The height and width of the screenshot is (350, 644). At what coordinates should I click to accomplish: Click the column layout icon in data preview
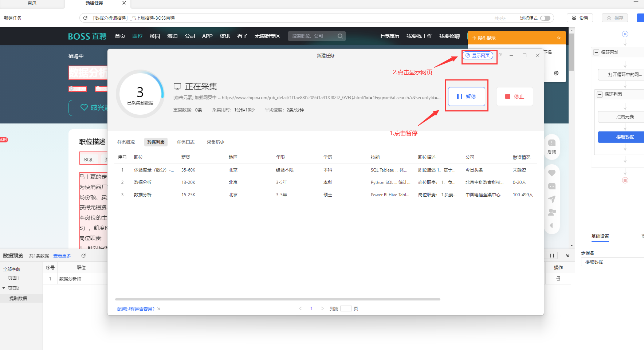[552, 256]
